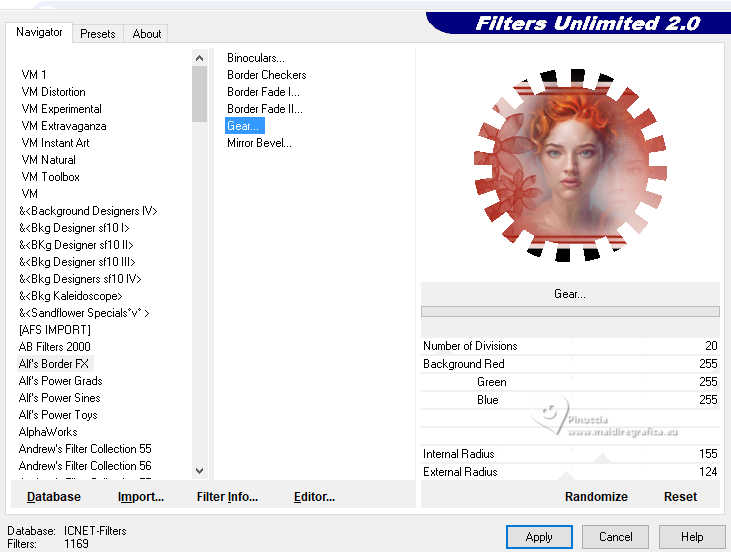Select the plain VM category
Viewport: 731px width, 552px height.
[29, 194]
